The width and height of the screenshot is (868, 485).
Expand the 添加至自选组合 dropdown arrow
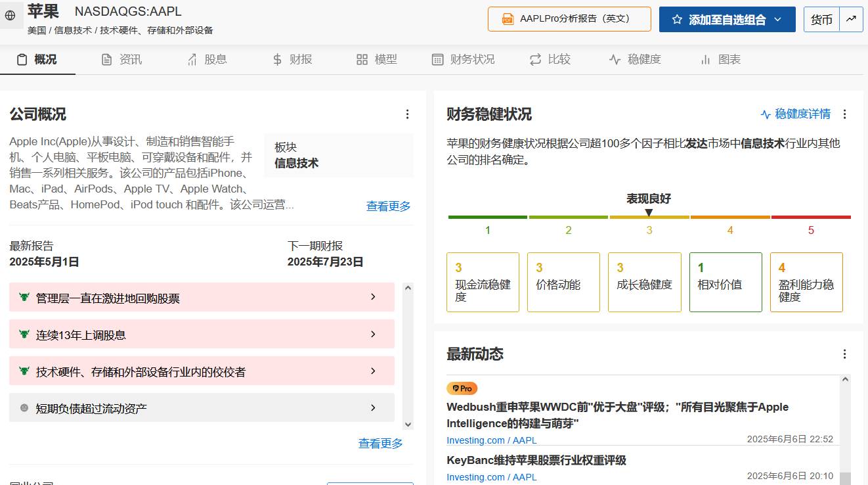778,20
